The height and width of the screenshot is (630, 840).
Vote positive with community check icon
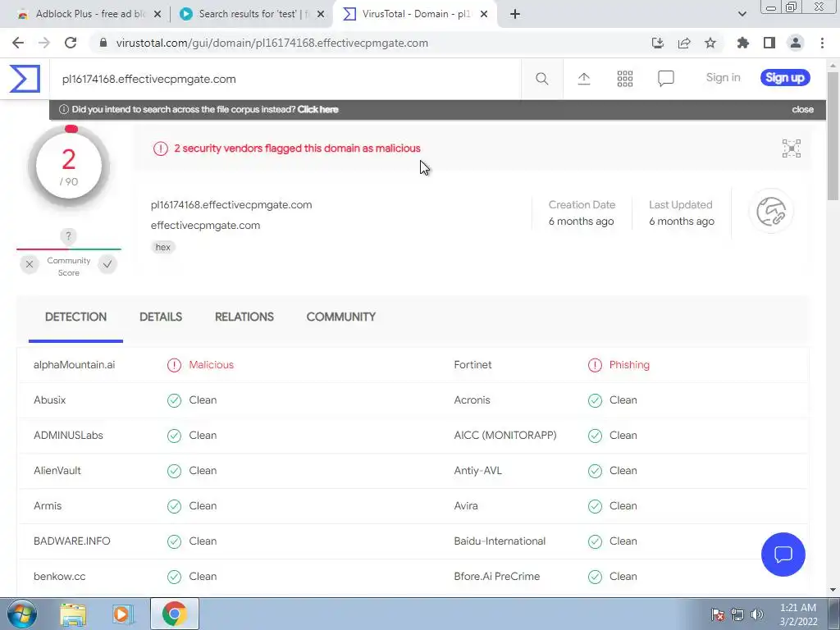click(x=107, y=264)
